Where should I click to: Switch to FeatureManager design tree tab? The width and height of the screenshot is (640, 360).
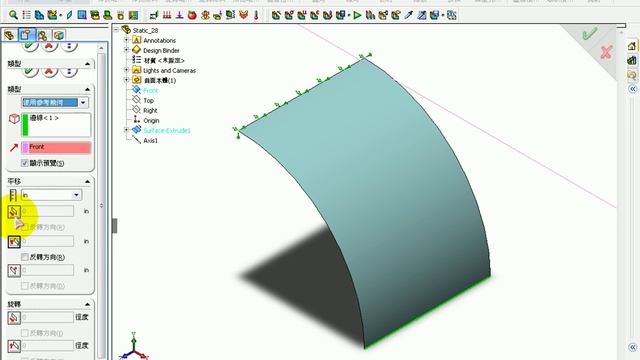click(x=9, y=36)
